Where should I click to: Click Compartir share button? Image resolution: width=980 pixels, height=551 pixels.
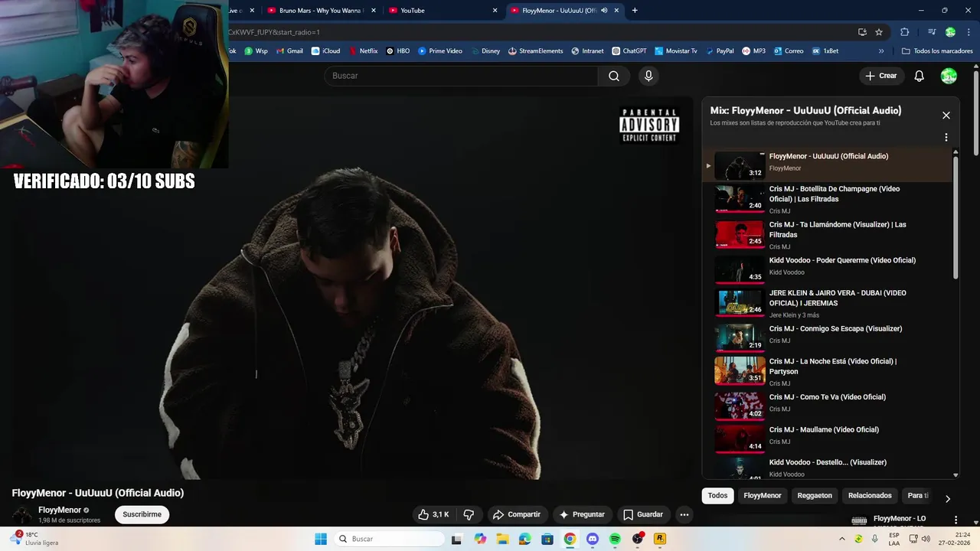coord(517,514)
